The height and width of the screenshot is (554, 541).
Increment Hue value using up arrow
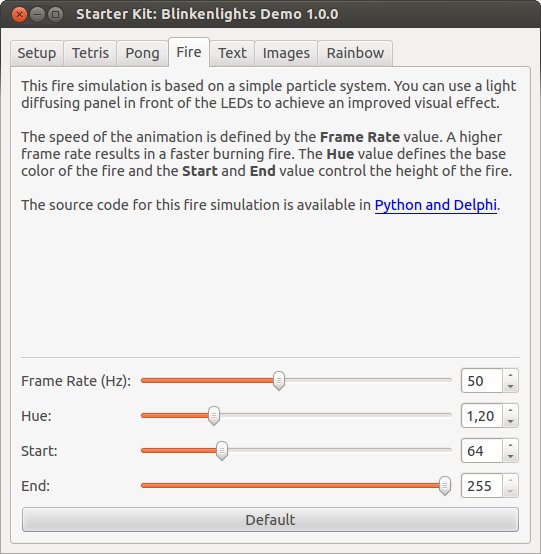pyautogui.click(x=510, y=410)
